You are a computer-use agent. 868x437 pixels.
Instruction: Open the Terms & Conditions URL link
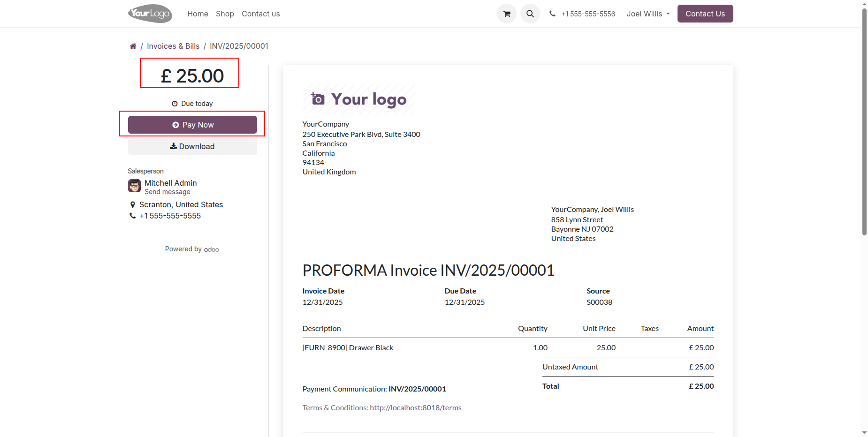point(415,408)
